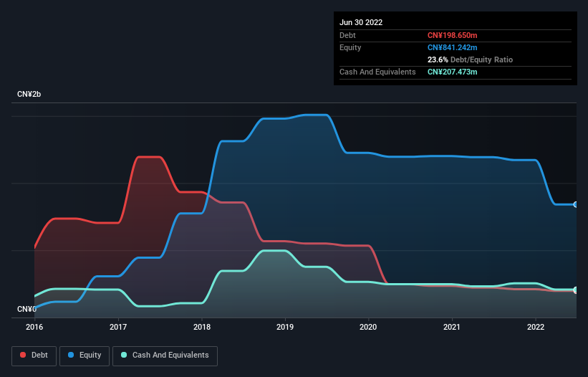Toggle Cash And Equivalents legend button
This screenshot has height=377, width=588.
point(165,355)
